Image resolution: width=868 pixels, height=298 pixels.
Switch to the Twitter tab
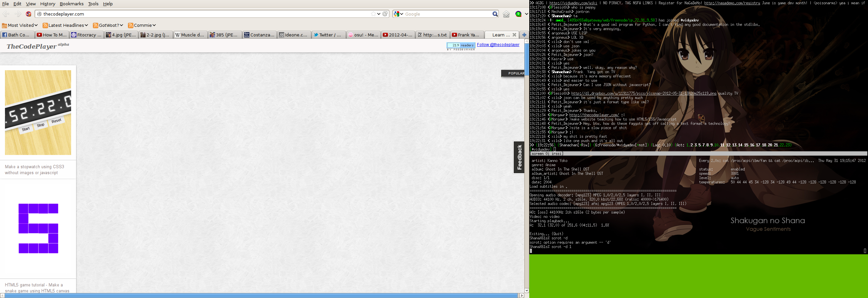coord(329,35)
